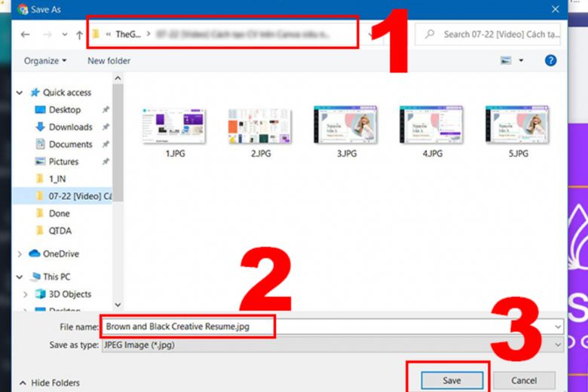The width and height of the screenshot is (588, 392).
Task: Click the New folder command
Action: tap(109, 60)
